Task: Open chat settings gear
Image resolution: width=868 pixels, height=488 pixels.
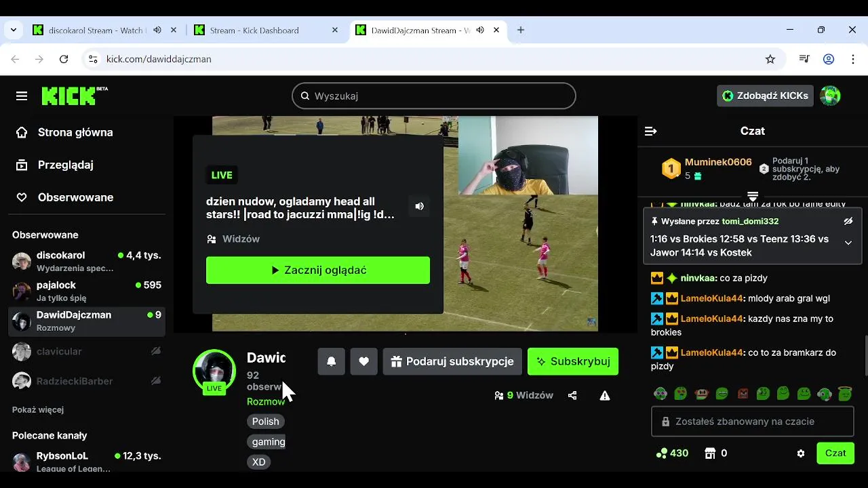Action: coord(801,453)
